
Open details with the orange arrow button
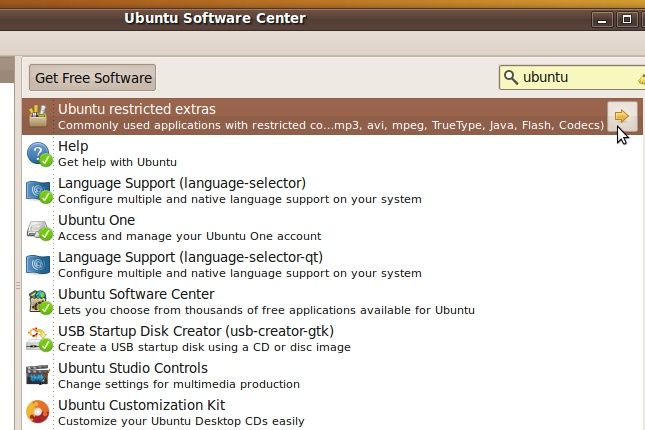coord(622,116)
